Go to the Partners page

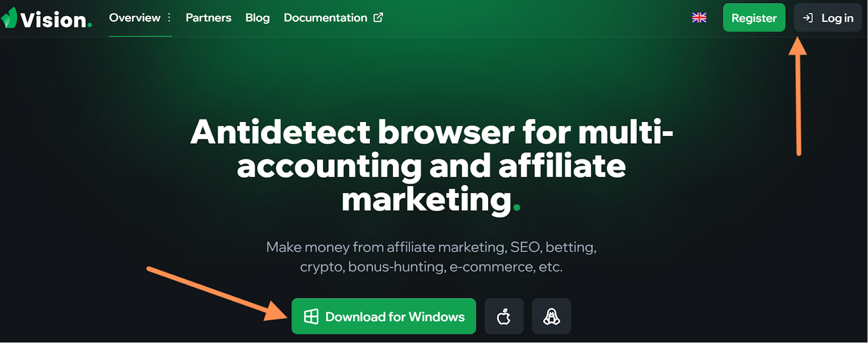click(208, 17)
